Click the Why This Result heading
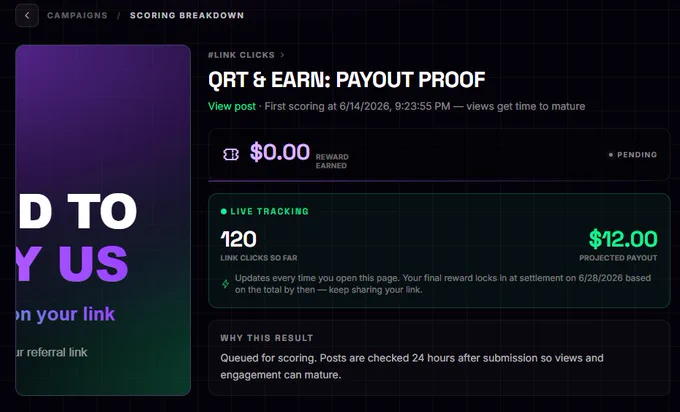680x412 pixels. click(x=267, y=338)
